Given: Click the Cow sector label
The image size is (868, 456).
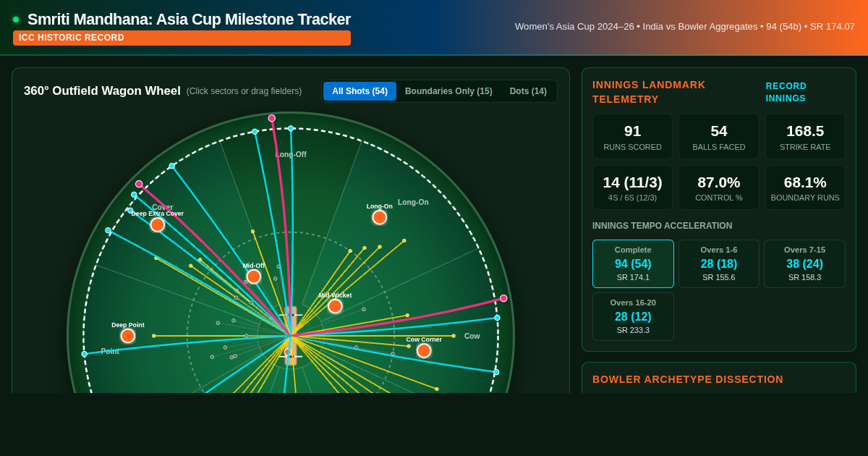Looking at the screenshot, I should coord(472,336).
